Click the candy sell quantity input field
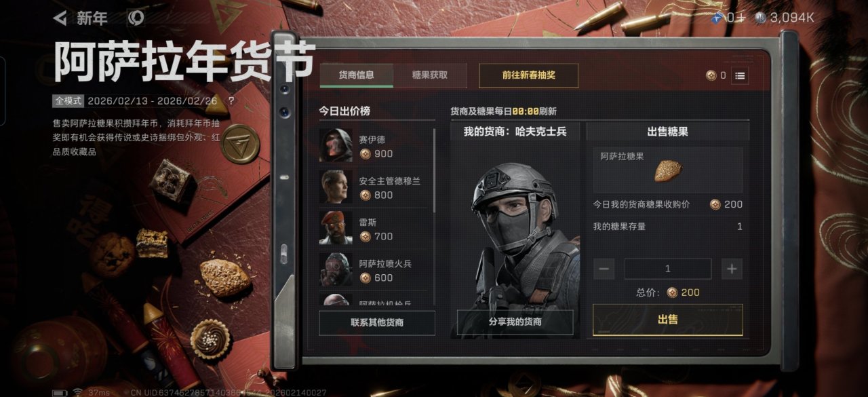 668,269
